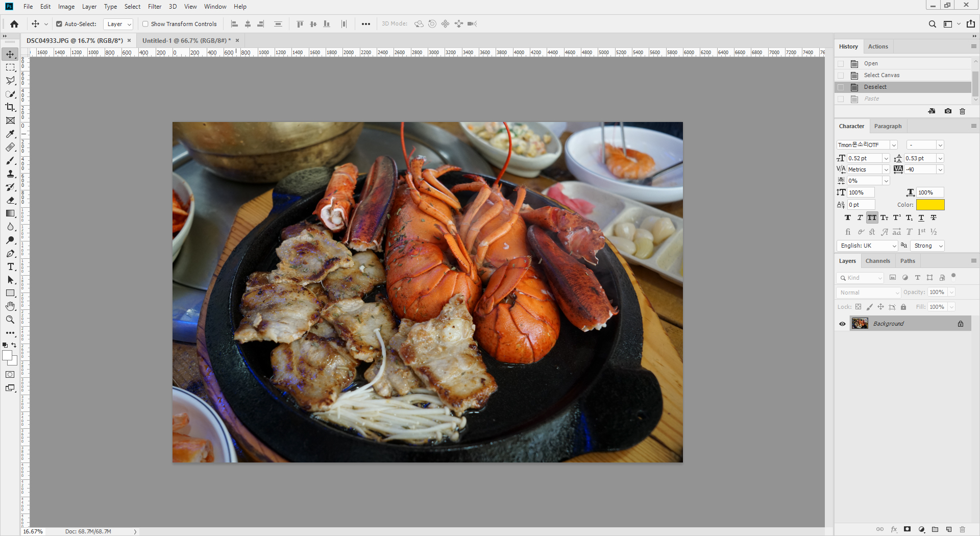Select the Eraser tool

click(10, 200)
